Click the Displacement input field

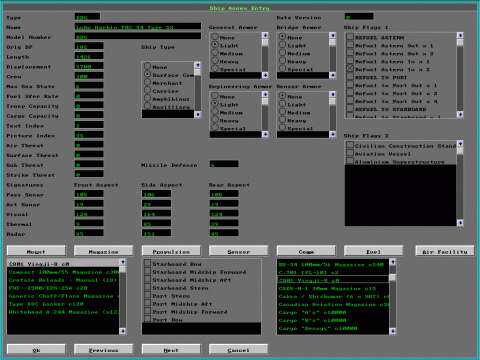point(89,66)
